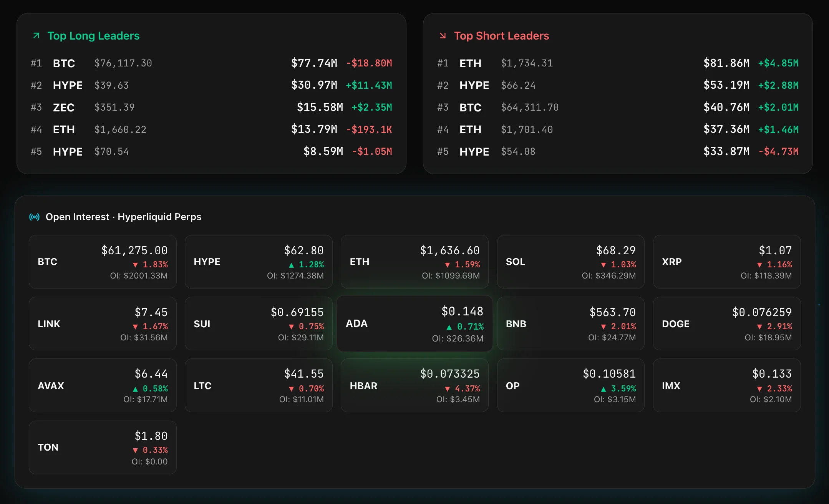Choose the DOGE perp card

pyautogui.click(x=727, y=324)
